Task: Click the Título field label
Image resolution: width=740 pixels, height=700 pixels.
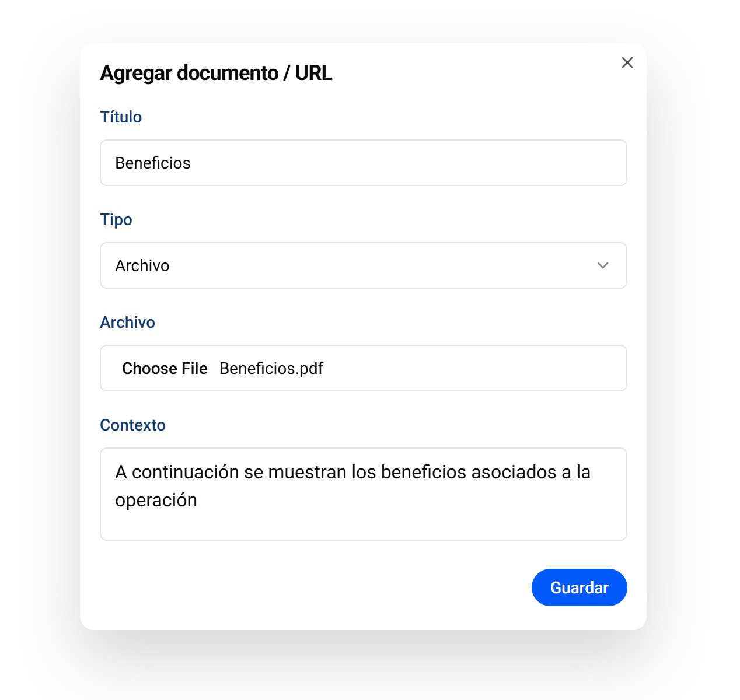Action: (121, 117)
